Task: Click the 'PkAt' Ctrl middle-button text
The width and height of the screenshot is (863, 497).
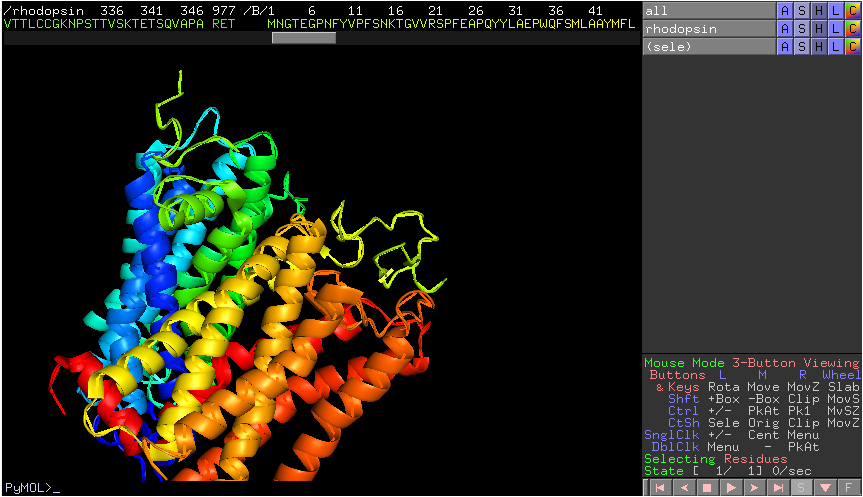Action: click(x=763, y=411)
